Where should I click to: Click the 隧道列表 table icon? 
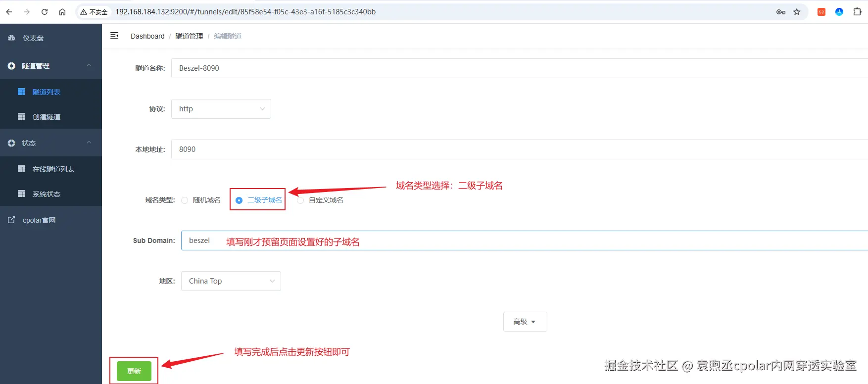pyautogui.click(x=21, y=92)
